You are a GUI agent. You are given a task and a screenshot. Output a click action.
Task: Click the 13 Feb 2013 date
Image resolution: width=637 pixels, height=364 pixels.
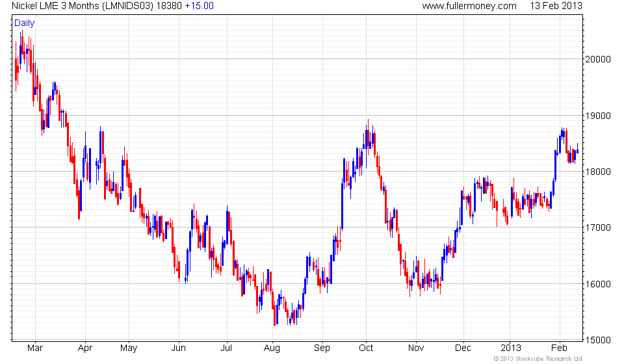click(556, 6)
